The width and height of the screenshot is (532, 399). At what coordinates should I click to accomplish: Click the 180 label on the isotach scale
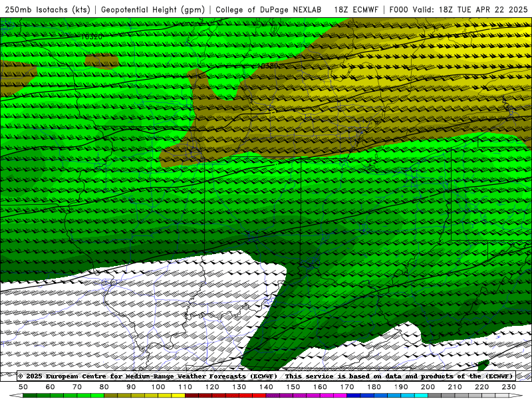374,387
